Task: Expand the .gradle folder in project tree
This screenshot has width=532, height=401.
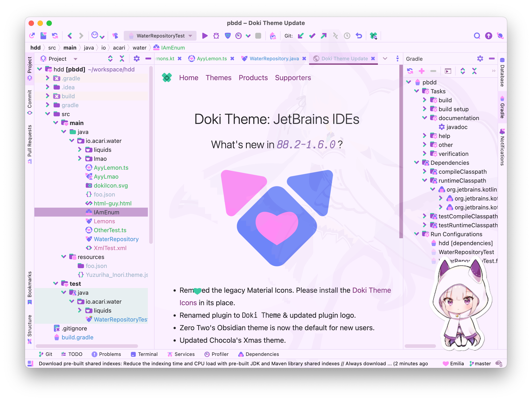Action: pos(47,78)
